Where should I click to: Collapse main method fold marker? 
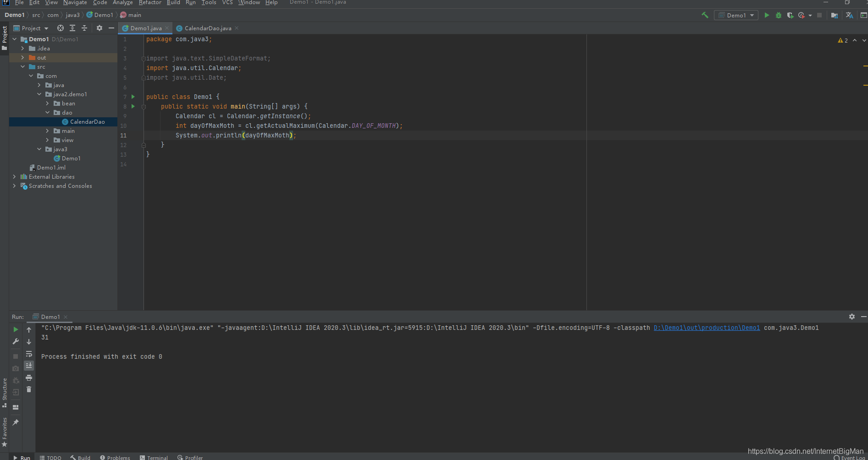144,106
